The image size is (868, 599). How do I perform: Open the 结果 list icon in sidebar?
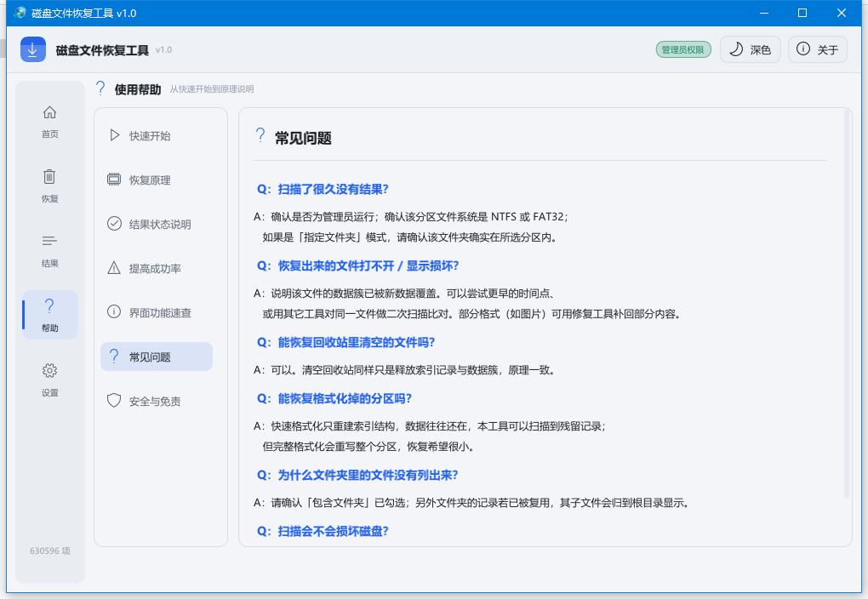(x=49, y=241)
